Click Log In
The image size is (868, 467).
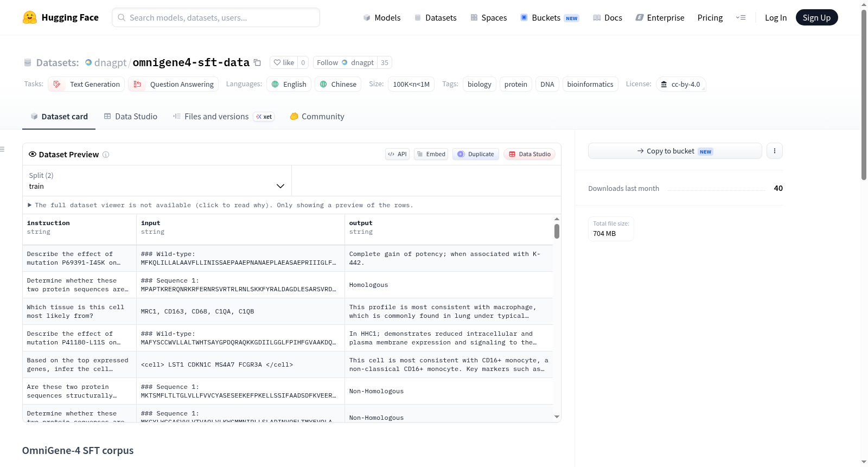pyautogui.click(x=776, y=17)
